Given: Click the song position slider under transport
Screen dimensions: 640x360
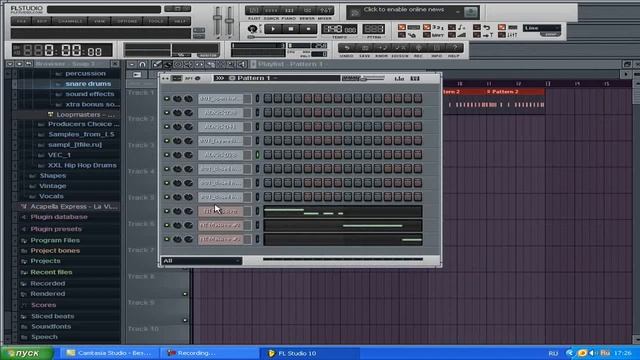Looking at the screenshot, I should (x=282, y=37).
